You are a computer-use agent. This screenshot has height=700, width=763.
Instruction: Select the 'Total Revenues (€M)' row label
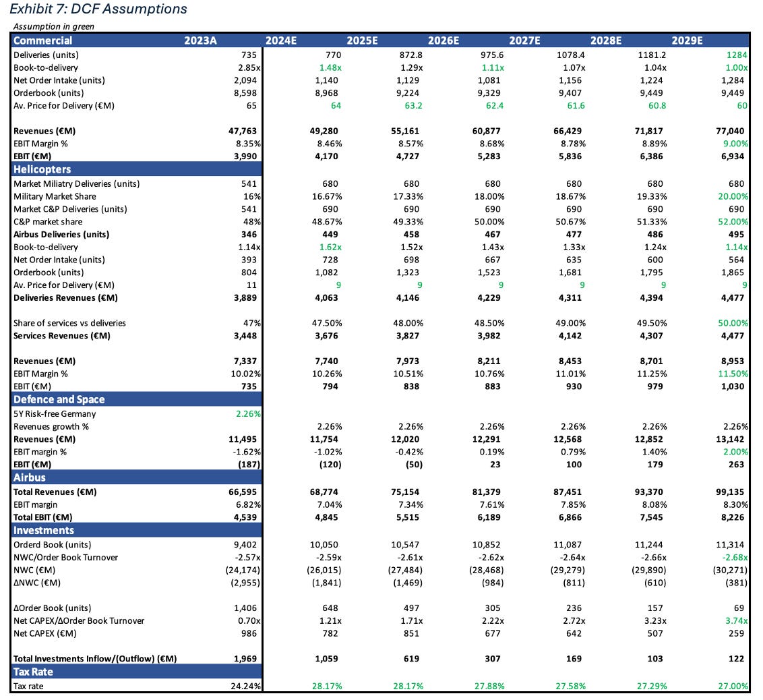pyautogui.click(x=55, y=492)
